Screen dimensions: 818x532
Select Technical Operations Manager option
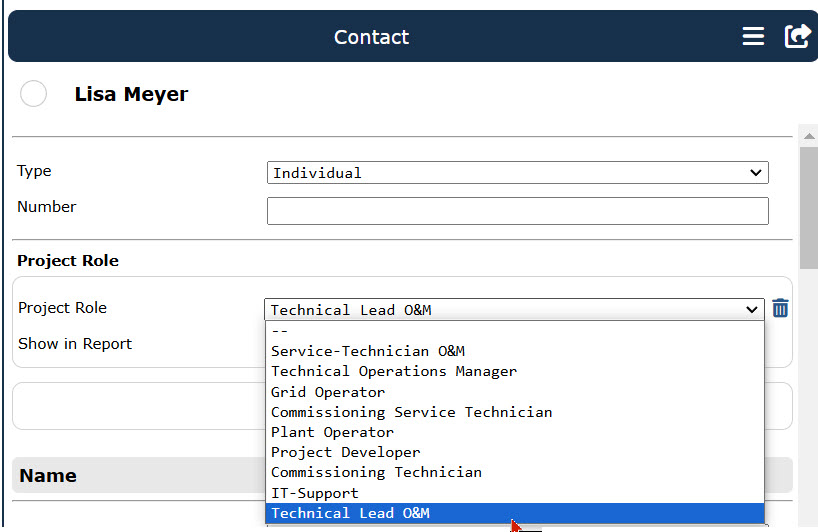tap(514, 371)
